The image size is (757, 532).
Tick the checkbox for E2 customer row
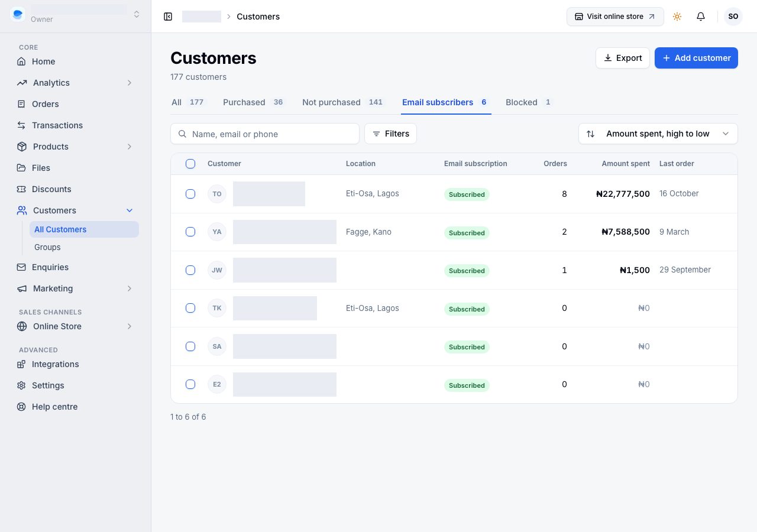[190, 384]
